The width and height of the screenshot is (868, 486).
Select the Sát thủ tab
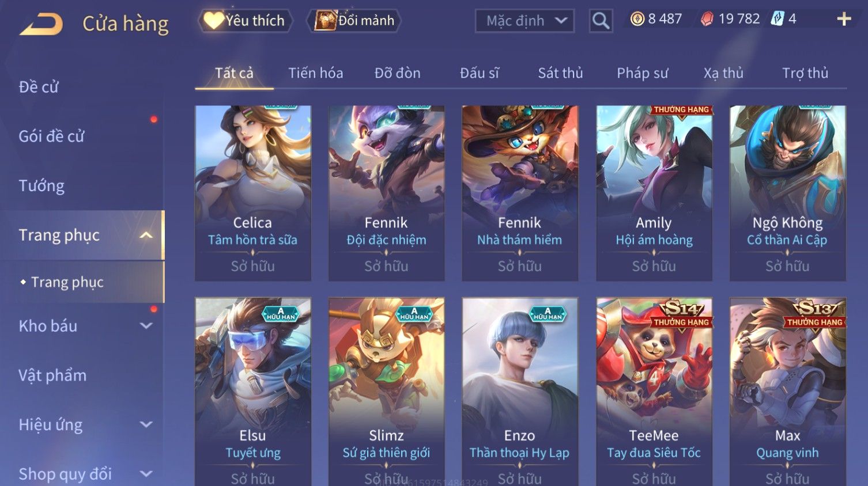(x=560, y=73)
